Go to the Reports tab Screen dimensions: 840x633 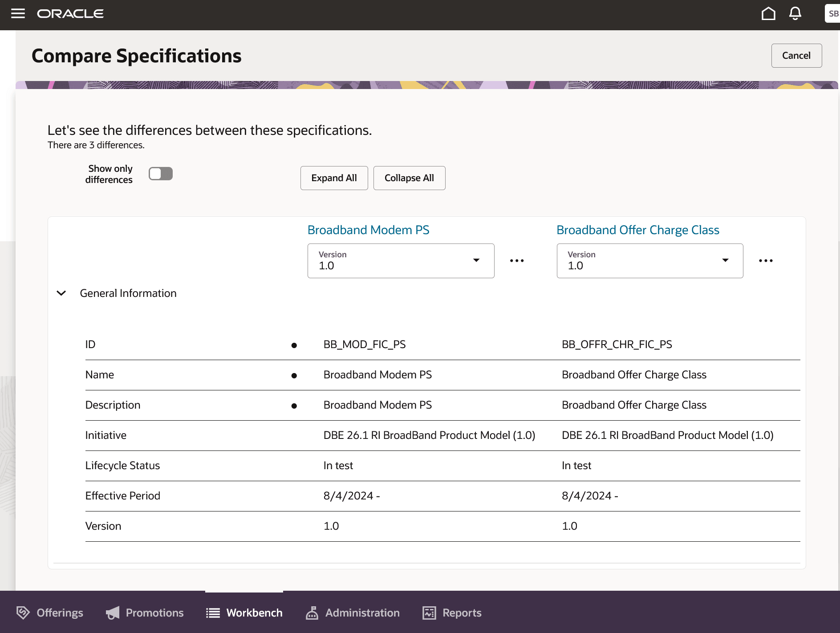pos(452,613)
